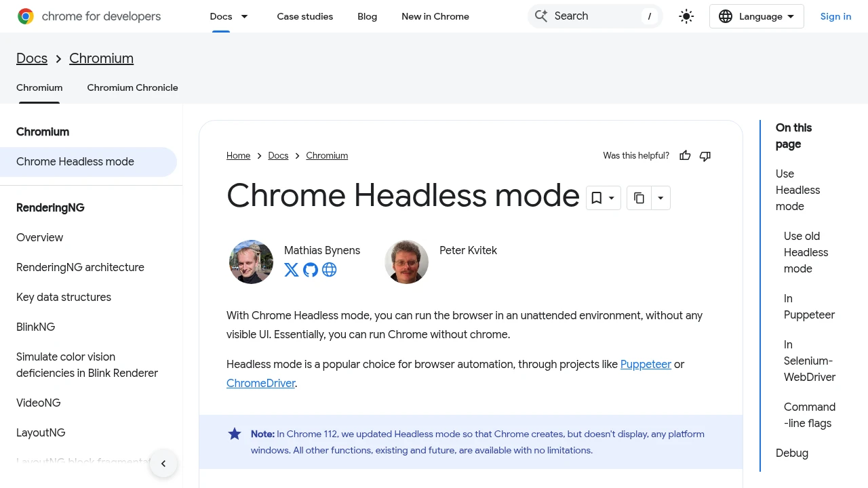Expand the copy options dropdown arrow
This screenshot has width=868, height=488.
(x=660, y=198)
